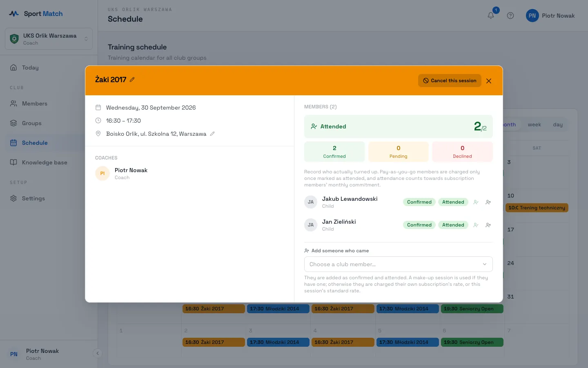Select Schedule in the sidebar

tap(49, 143)
